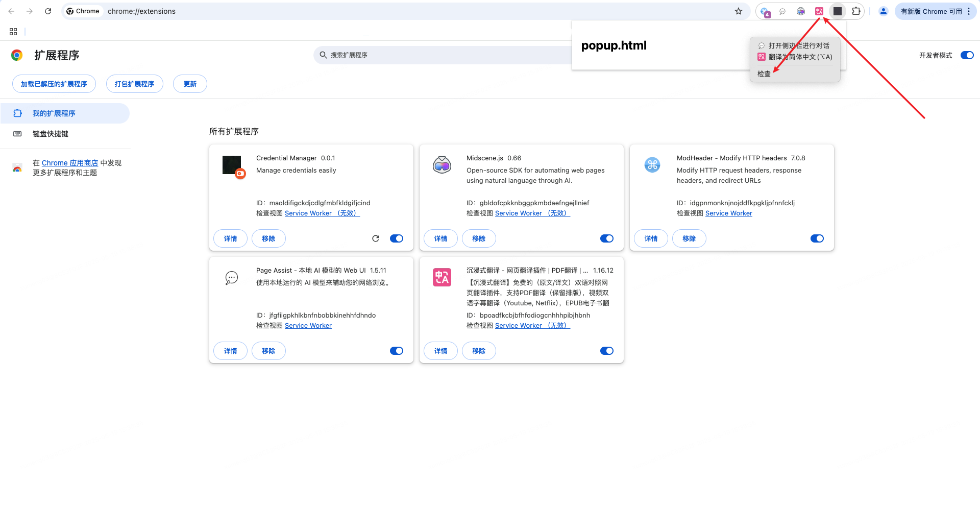
Task: Open the Chrome profile avatar
Action: 884,11
